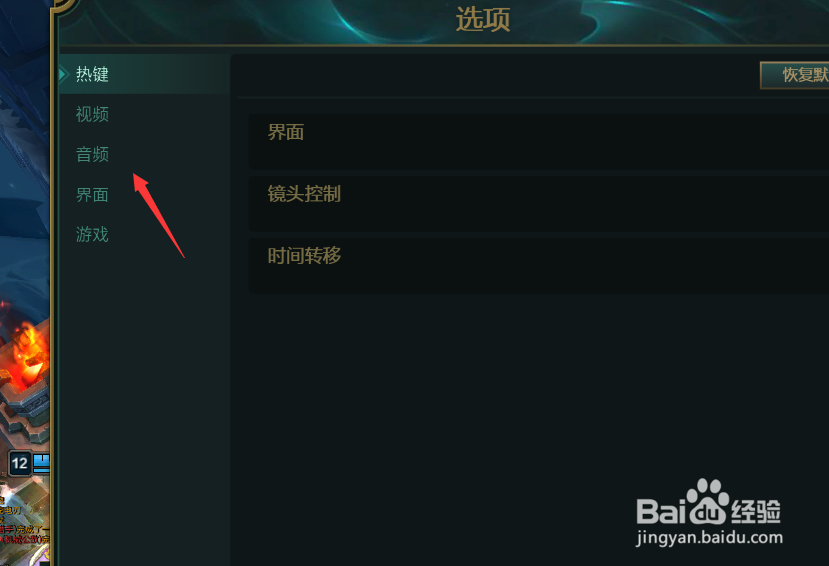This screenshot has width=829, height=566.
Task: Switch to the 音频 tab
Action: (x=92, y=154)
